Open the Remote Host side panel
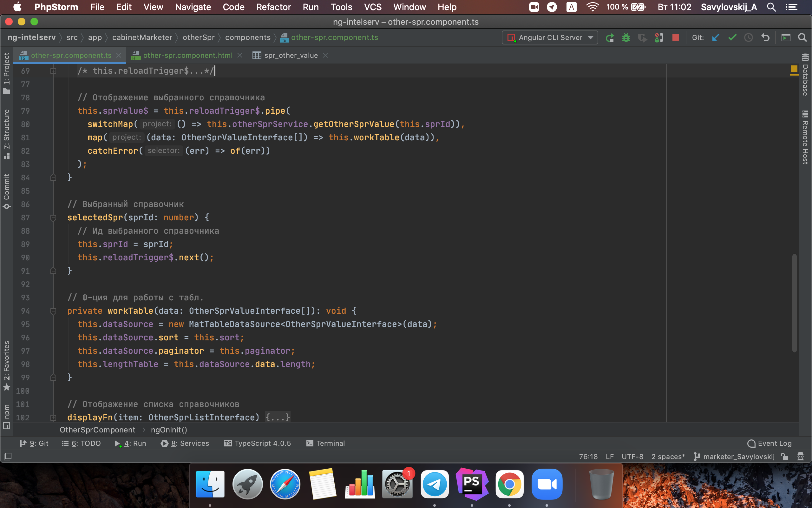 (805, 137)
